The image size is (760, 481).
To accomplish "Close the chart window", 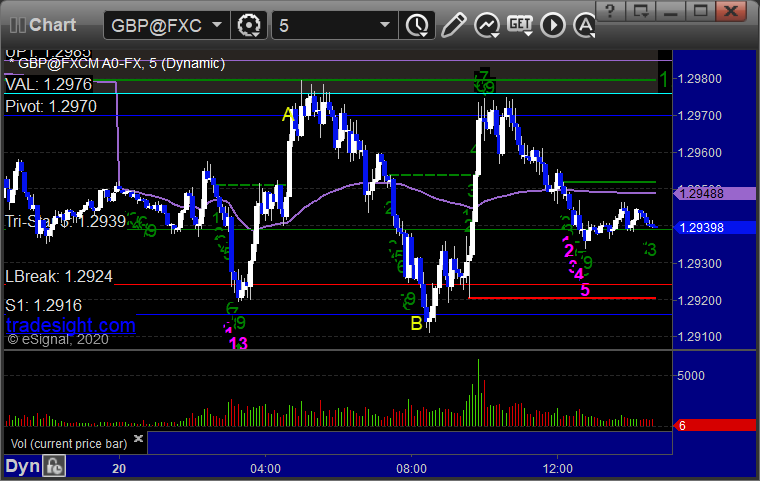I will pos(731,11).
